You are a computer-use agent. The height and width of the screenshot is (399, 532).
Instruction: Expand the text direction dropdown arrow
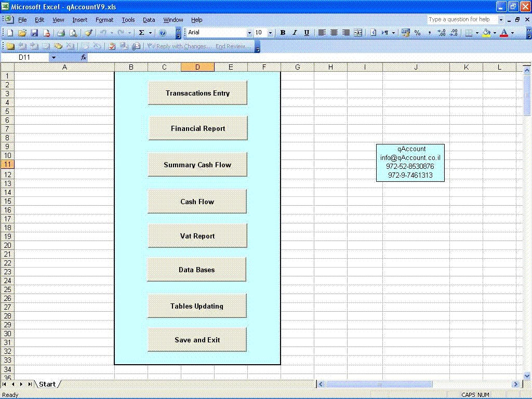pyautogui.click(x=393, y=33)
